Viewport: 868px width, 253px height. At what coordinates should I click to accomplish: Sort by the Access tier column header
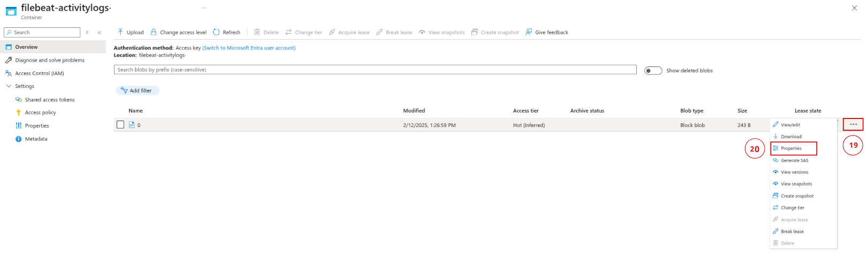(526, 110)
